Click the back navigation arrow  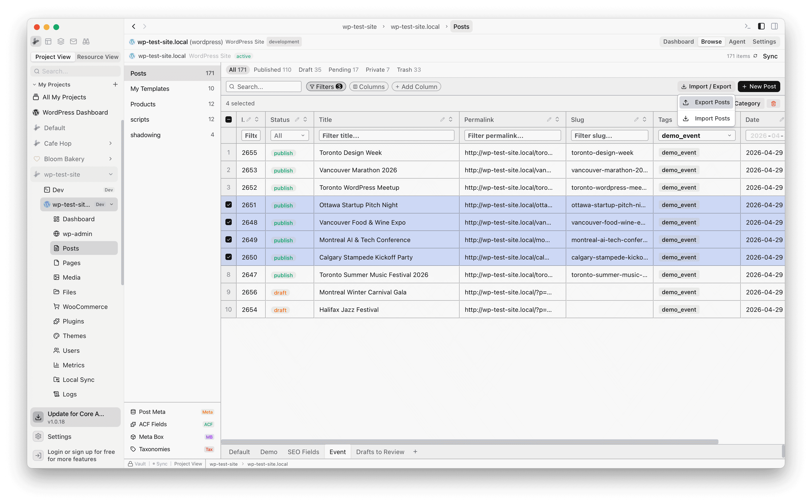[x=134, y=26]
